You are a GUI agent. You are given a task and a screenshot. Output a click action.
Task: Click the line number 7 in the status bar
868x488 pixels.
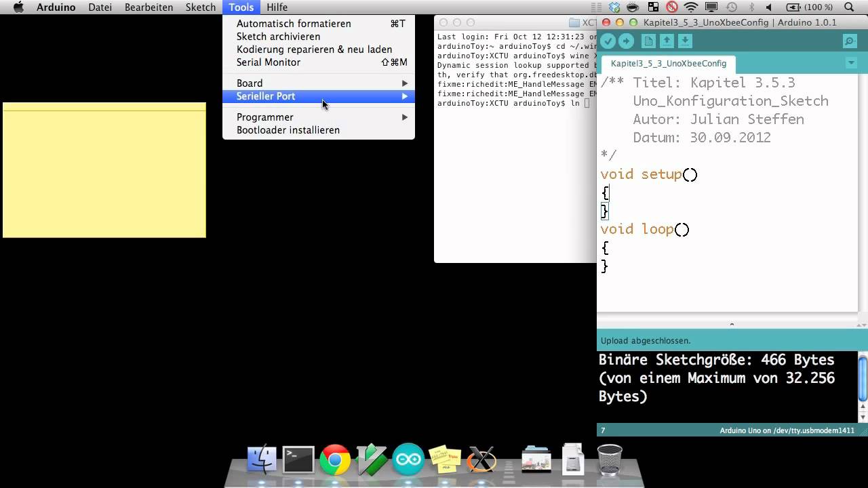tap(603, 430)
